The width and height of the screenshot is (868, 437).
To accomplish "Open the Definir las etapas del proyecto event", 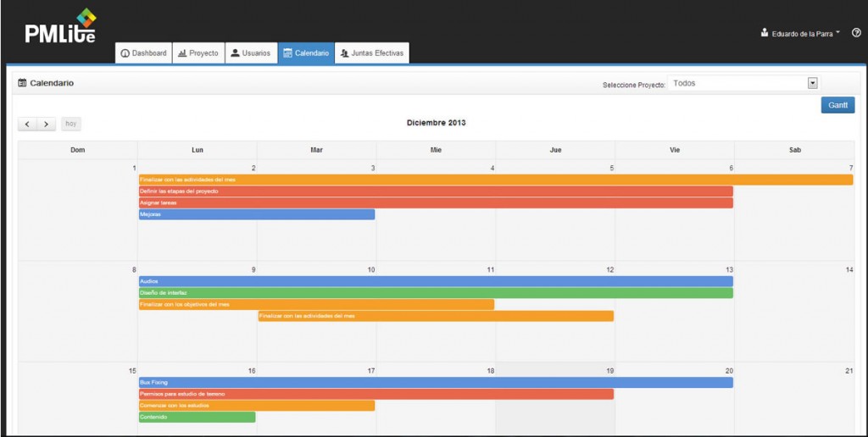I will point(436,191).
